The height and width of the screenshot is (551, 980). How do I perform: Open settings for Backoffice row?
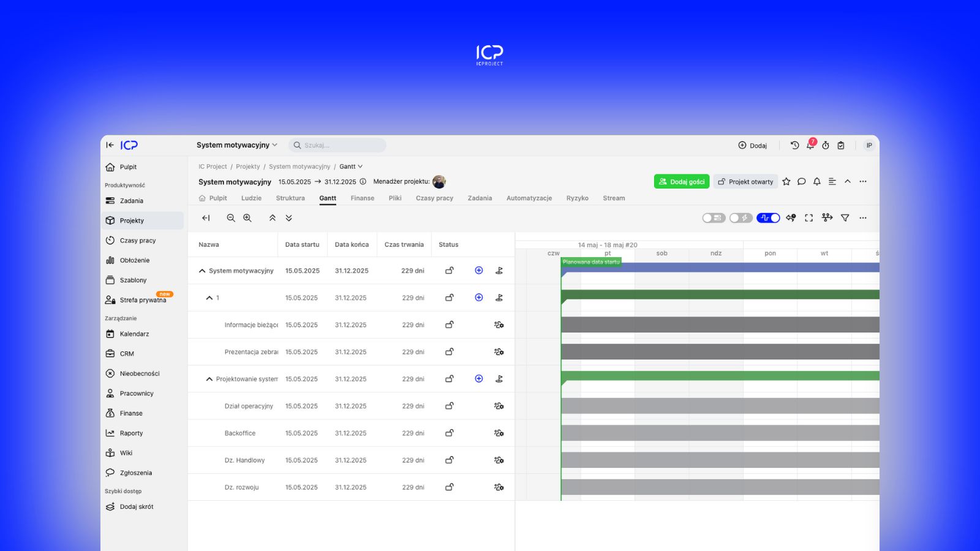[499, 433]
